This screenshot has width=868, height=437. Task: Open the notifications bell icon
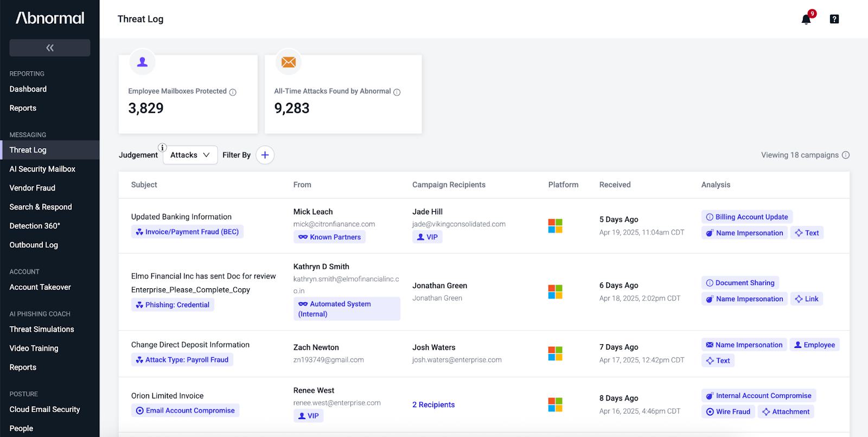[x=806, y=20]
